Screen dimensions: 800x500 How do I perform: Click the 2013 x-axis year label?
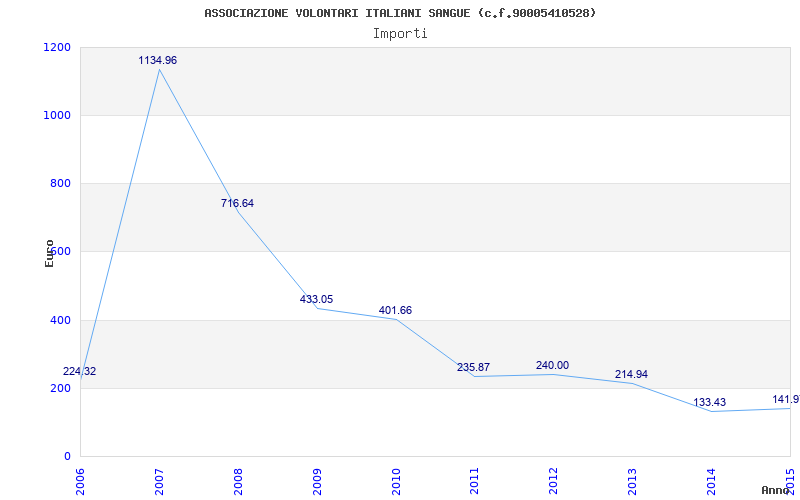click(632, 481)
